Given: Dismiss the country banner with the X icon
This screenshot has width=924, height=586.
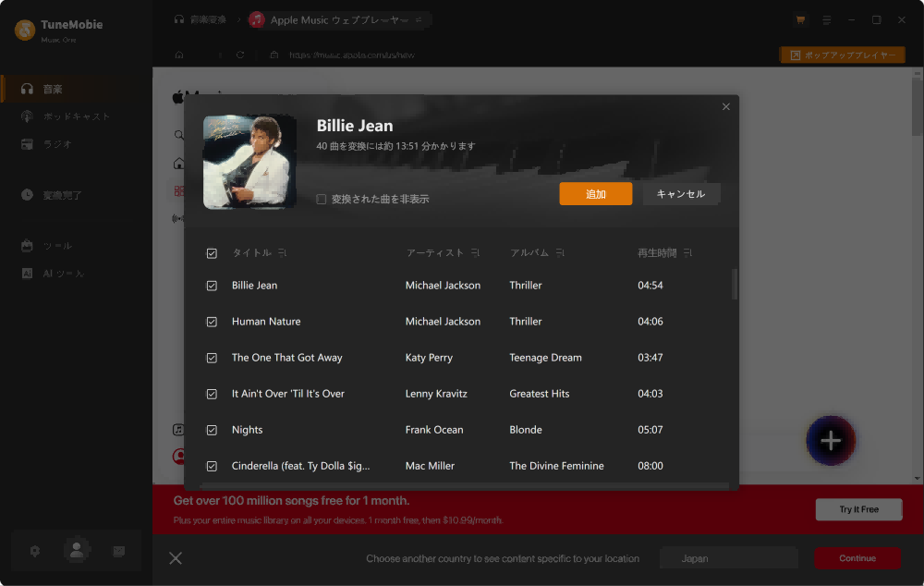Looking at the screenshot, I should (x=176, y=557).
